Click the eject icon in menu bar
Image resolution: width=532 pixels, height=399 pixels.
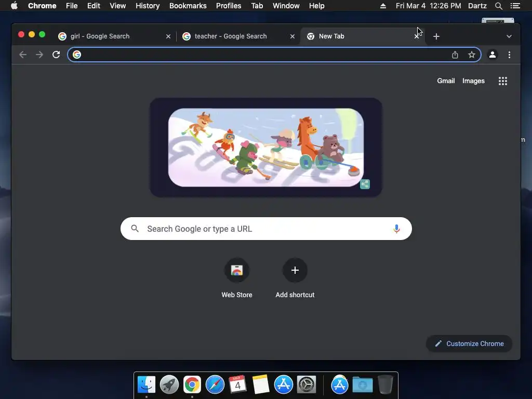383,6
